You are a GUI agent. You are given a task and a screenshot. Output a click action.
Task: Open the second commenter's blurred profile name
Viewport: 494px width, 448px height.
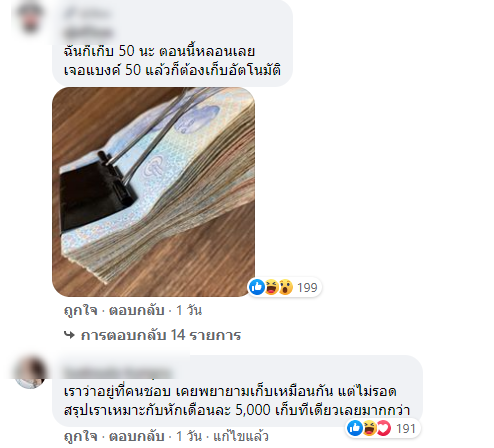[117, 372]
